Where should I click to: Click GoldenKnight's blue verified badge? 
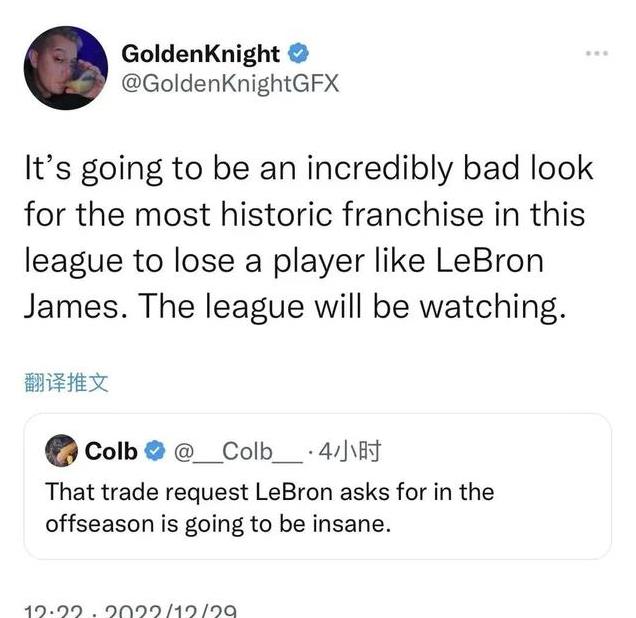pos(298,54)
